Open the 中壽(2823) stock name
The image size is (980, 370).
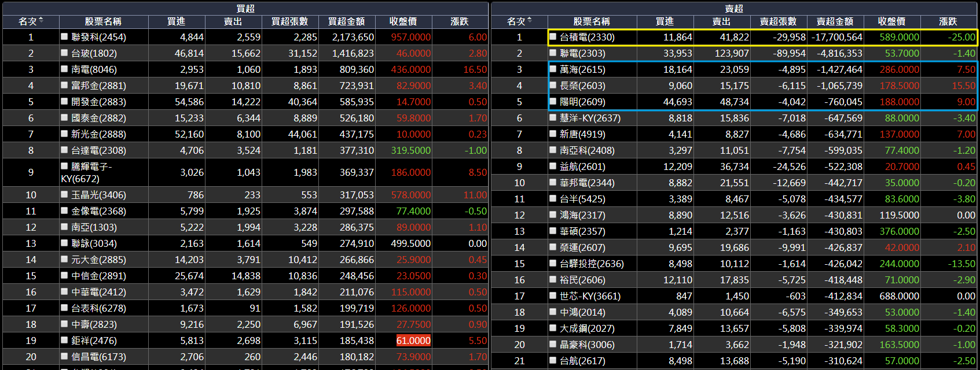tap(94, 324)
